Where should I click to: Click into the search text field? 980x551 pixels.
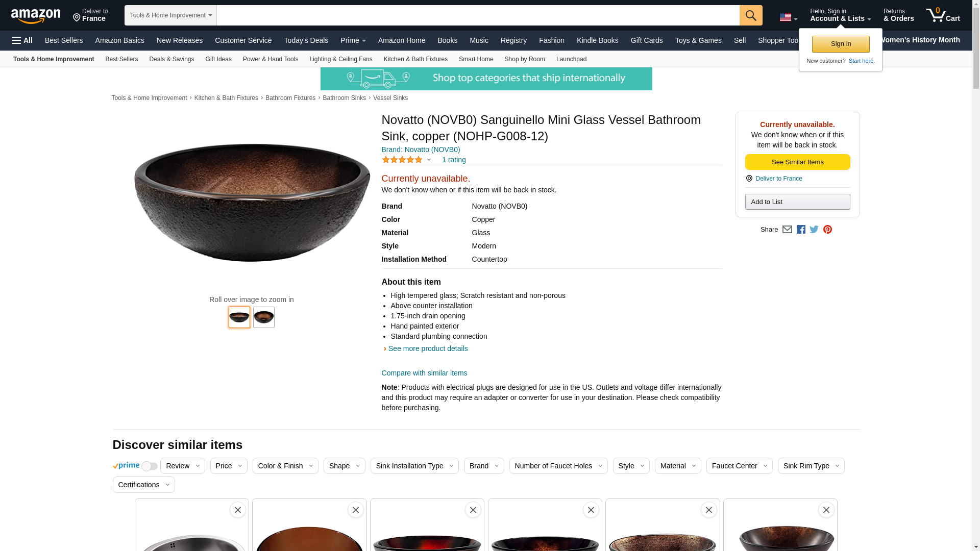(x=478, y=15)
